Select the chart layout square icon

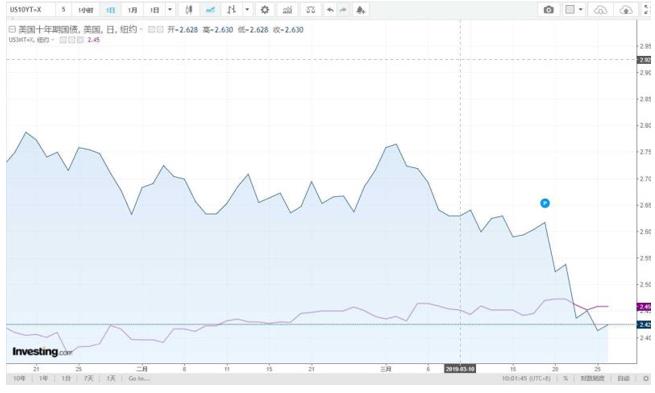(570, 10)
